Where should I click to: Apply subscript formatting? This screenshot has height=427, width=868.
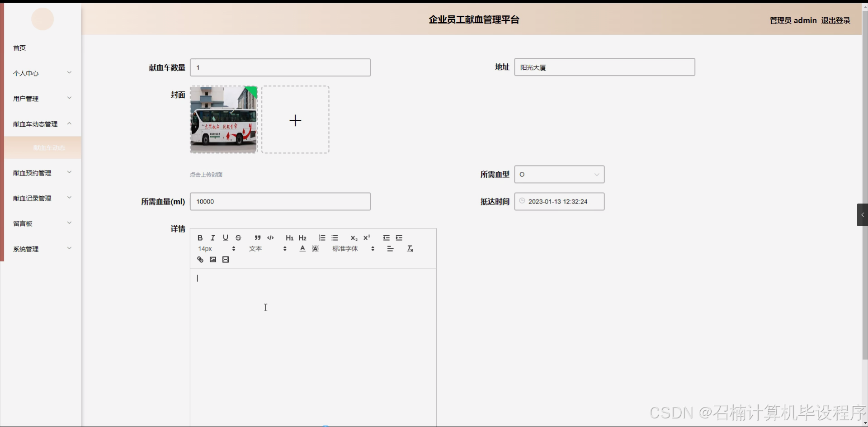coord(354,238)
